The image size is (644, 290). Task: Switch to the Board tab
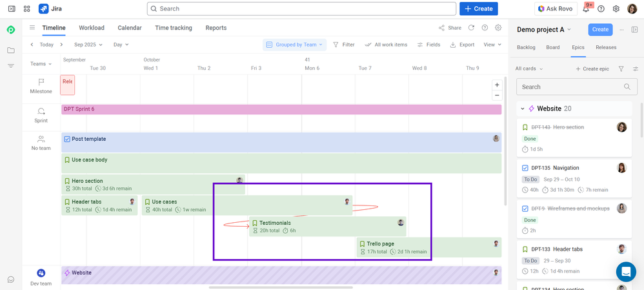[553, 47]
